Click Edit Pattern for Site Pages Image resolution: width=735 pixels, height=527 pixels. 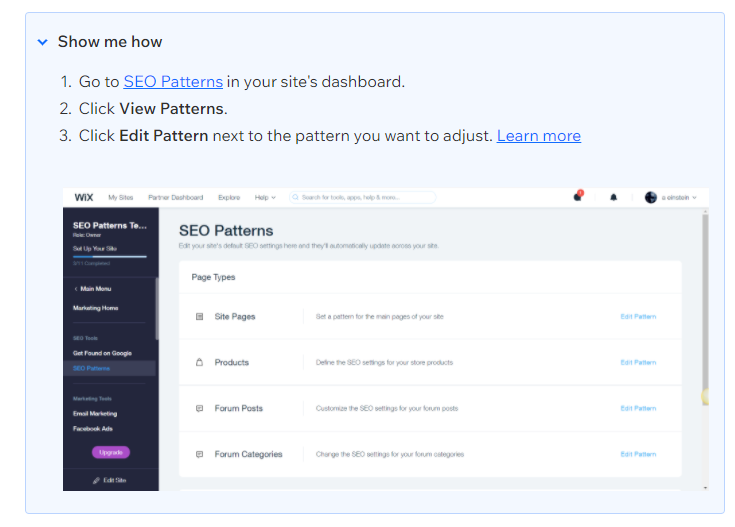click(638, 316)
